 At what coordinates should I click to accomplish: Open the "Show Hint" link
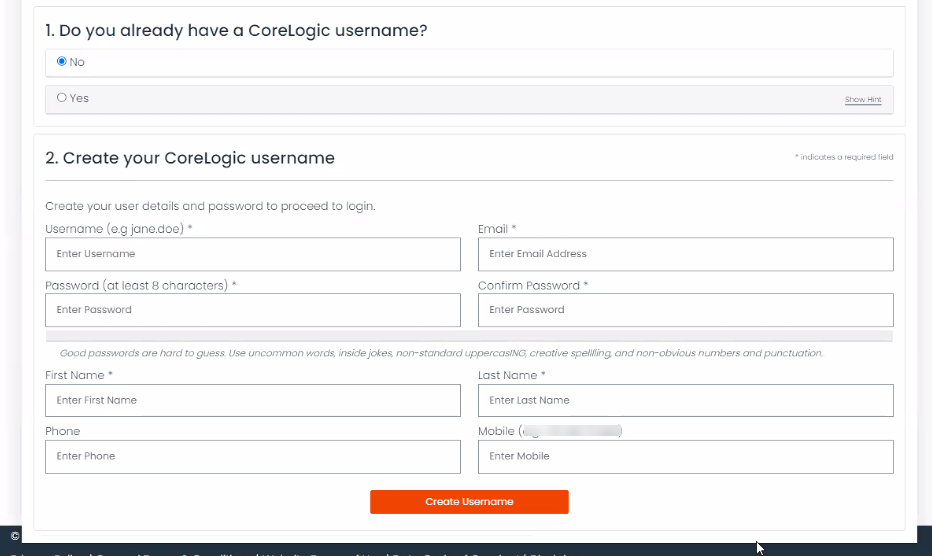(x=862, y=100)
